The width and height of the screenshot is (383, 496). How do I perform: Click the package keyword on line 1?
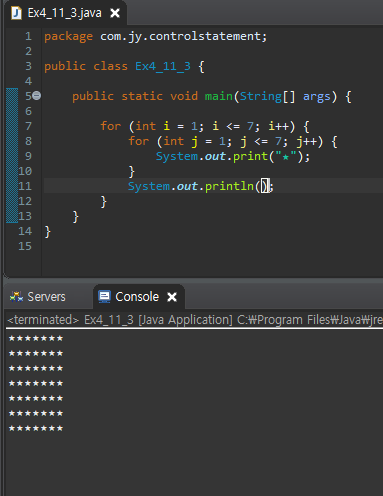68,36
